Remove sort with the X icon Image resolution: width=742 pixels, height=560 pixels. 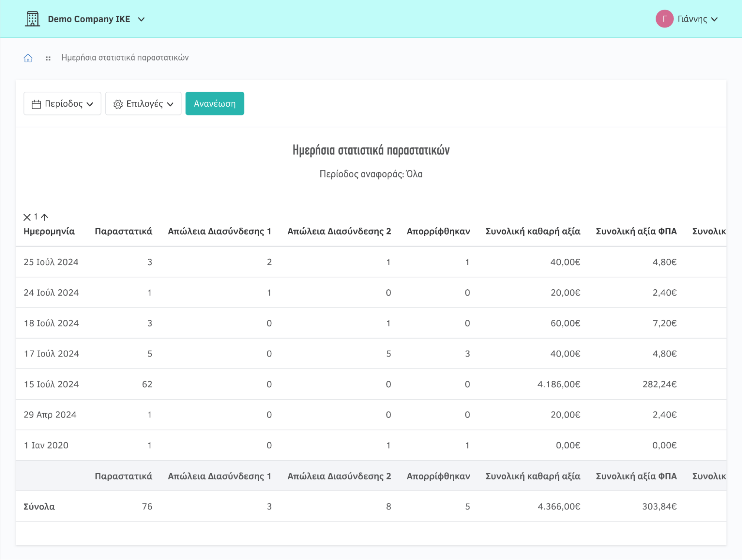pyautogui.click(x=27, y=217)
